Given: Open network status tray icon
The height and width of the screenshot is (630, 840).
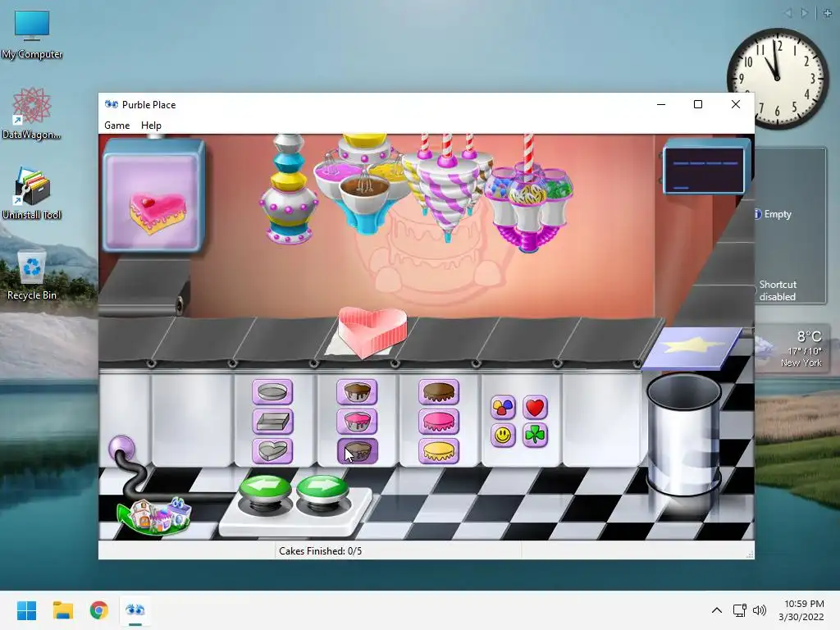Looking at the screenshot, I should pos(740,610).
